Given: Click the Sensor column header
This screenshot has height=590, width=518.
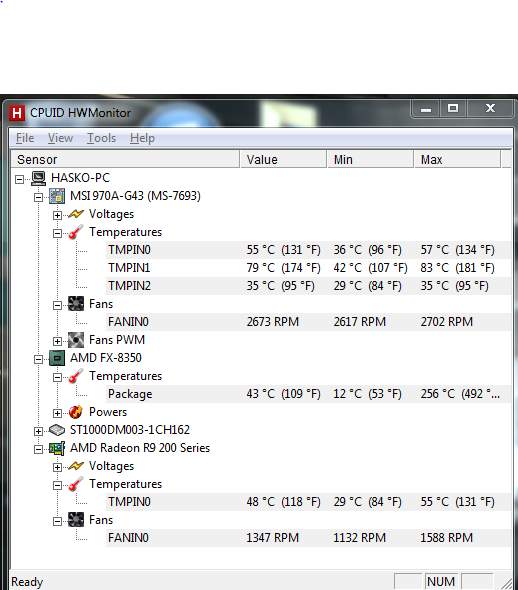Looking at the screenshot, I should 125,160.
